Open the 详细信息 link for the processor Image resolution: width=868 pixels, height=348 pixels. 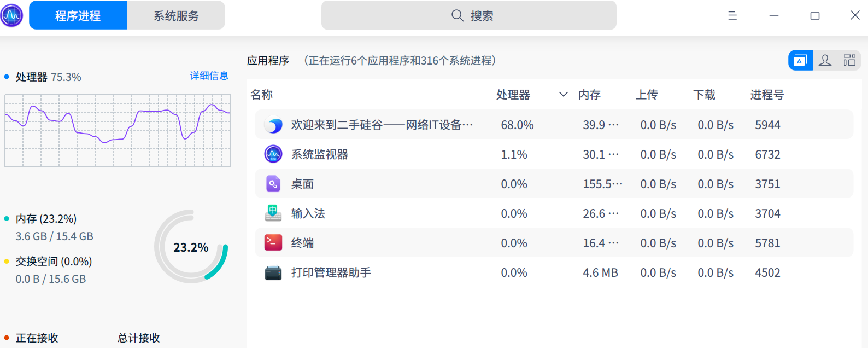click(209, 76)
